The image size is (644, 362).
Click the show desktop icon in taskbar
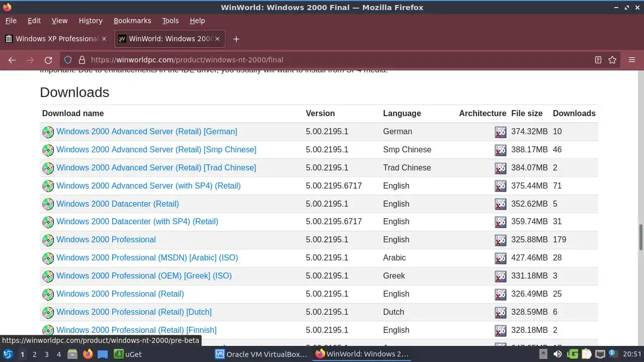[x=103, y=354]
